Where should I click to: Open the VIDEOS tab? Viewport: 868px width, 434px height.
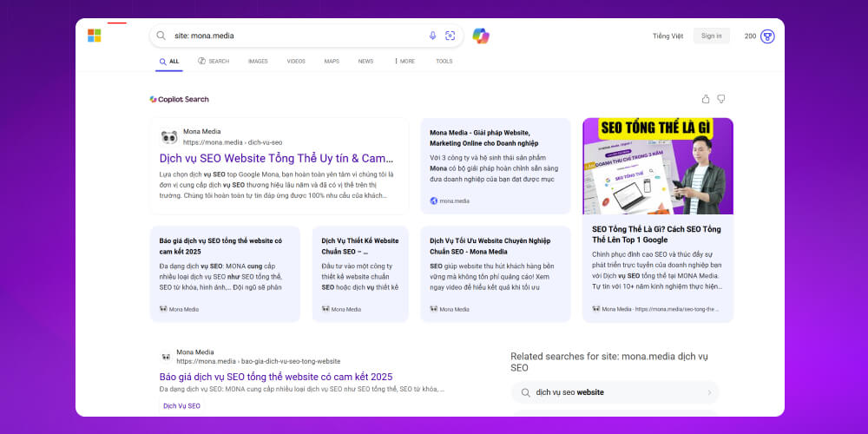click(296, 62)
